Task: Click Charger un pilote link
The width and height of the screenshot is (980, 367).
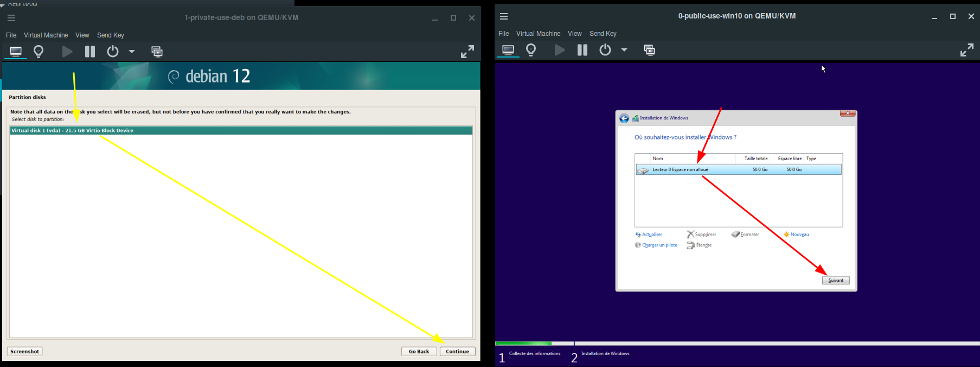Action: 656,245
